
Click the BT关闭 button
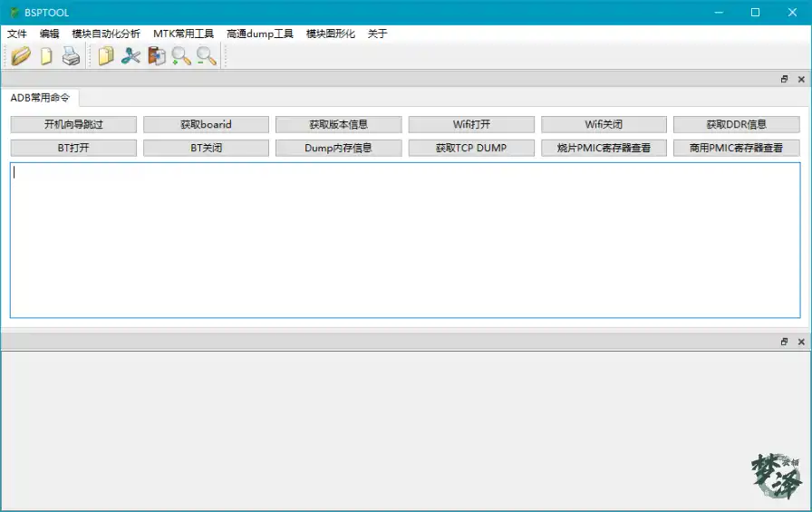206,148
